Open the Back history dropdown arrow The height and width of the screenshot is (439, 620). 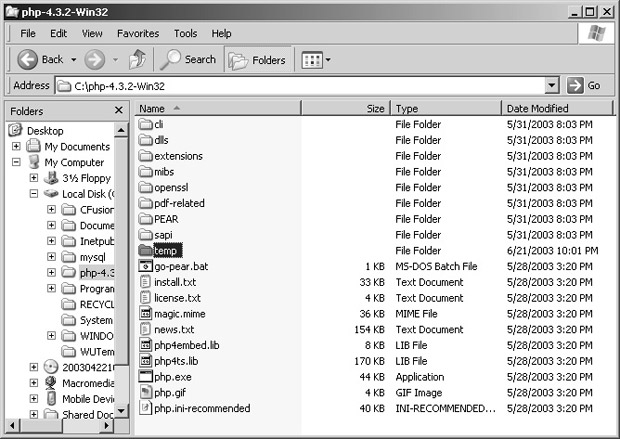(74, 60)
